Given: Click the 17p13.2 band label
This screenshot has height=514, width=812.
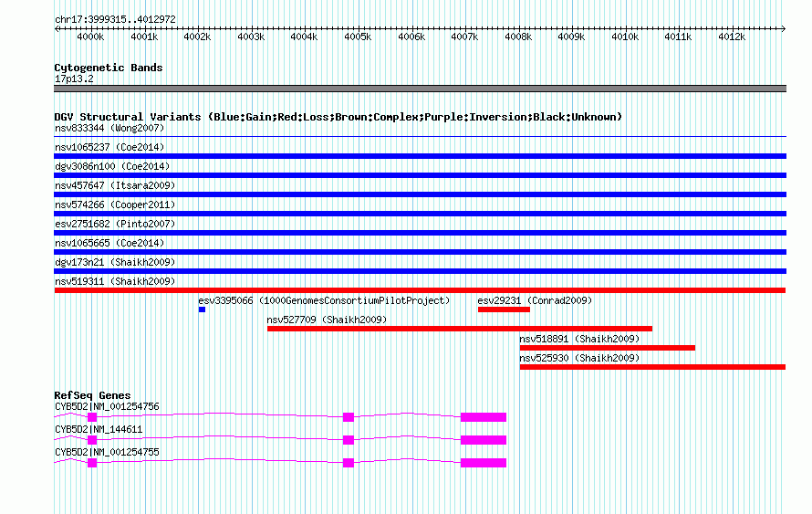Looking at the screenshot, I should (74, 79).
